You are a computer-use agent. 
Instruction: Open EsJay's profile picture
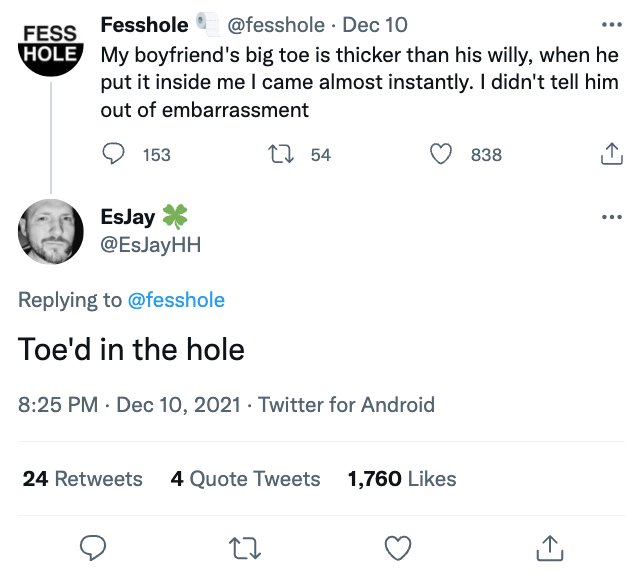click(x=51, y=232)
